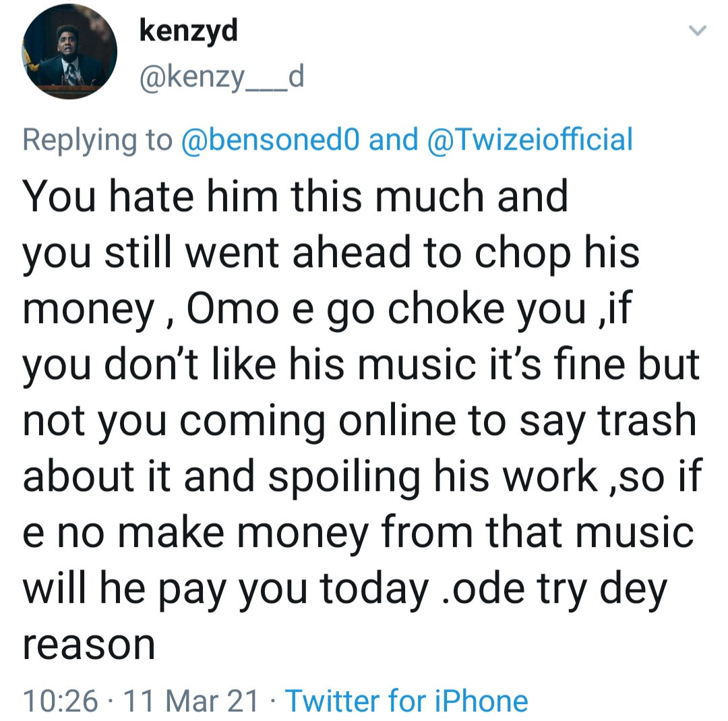The width and height of the screenshot is (728, 721).
Task: Click the "Replying to" label
Action: click(x=98, y=140)
